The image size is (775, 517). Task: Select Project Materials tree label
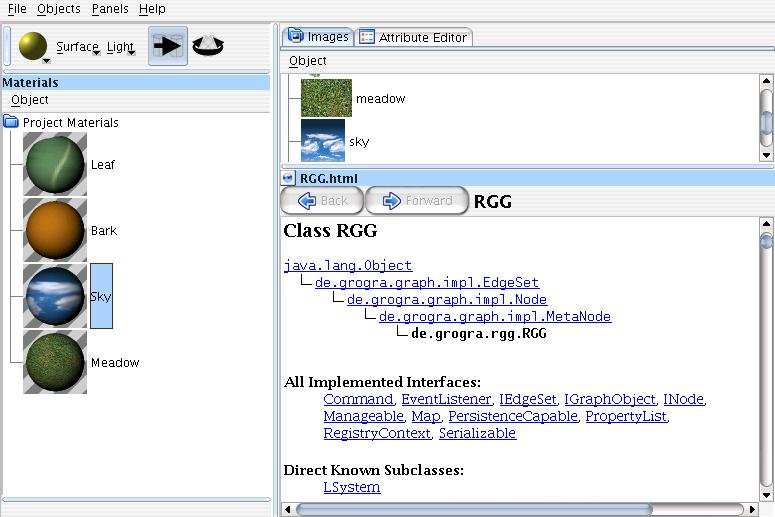tap(71, 123)
